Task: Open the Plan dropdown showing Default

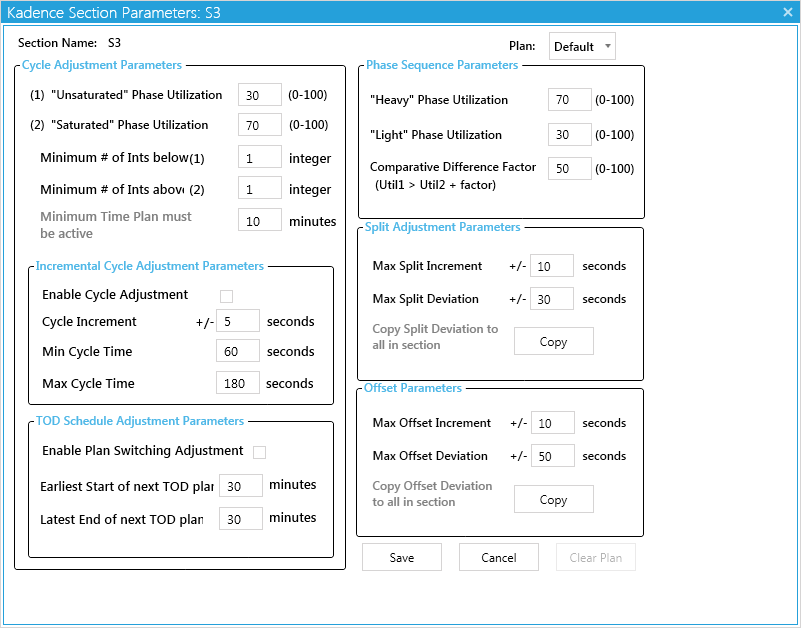Action: (582, 45)
